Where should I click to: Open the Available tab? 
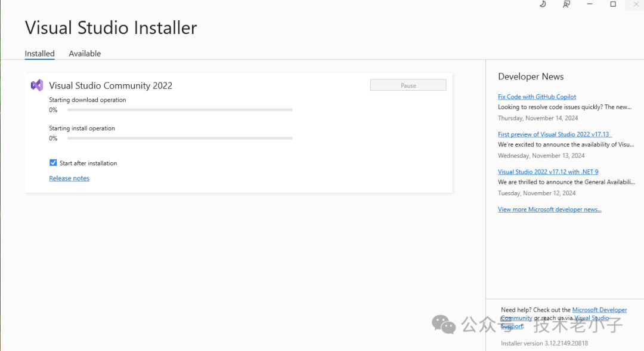click(x=85, y=54)
